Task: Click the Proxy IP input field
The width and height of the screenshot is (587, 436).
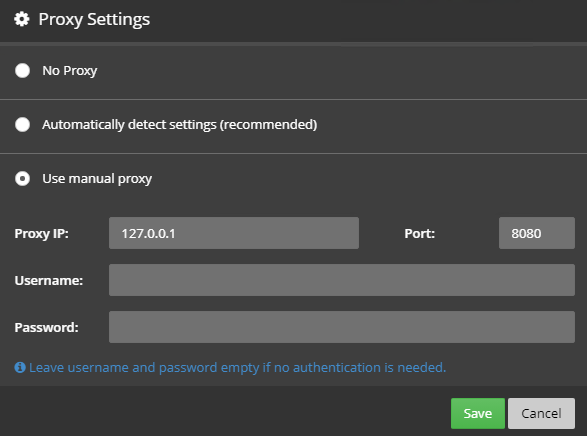Action: click(234, 233)
